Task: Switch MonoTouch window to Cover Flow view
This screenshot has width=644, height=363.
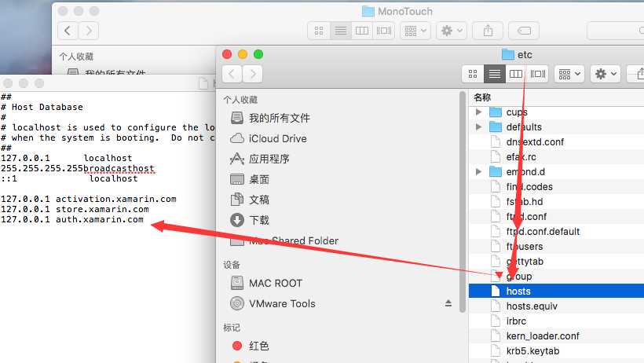Action: click(x=383, y=31)
